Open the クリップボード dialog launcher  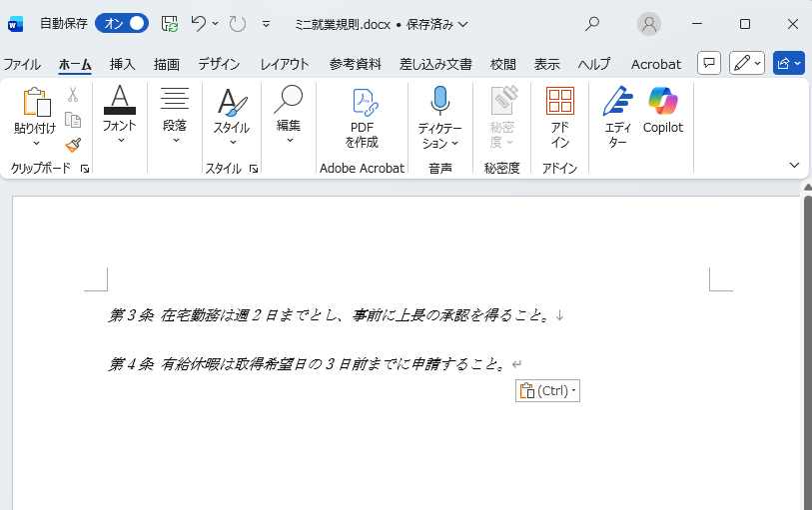[85, 168]
